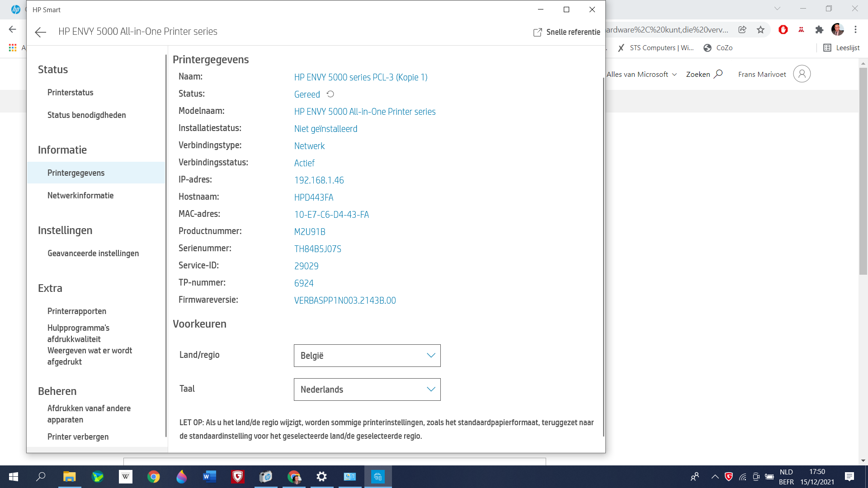
Task: Open the Chrome profile avatar
Action: (x=837, y=29)
